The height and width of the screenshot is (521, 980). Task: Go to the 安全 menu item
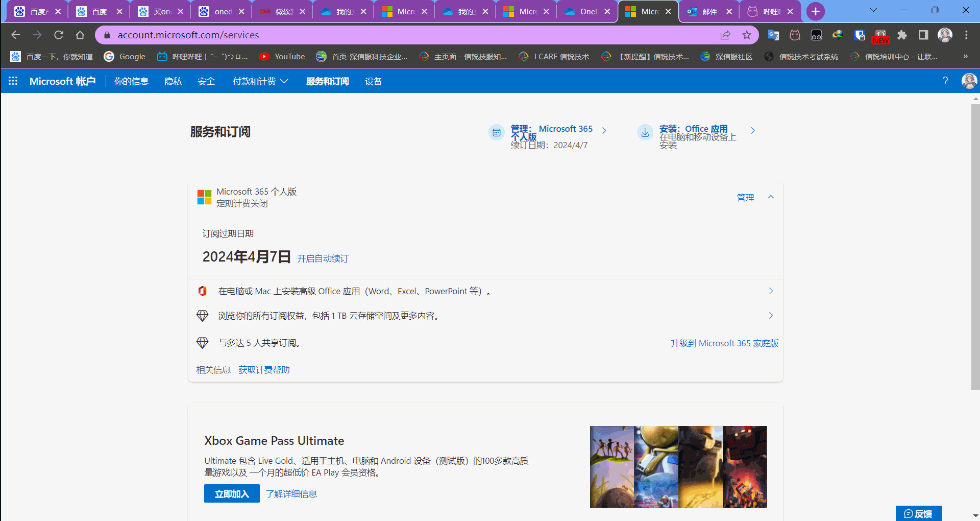click(x=206, y=81)
